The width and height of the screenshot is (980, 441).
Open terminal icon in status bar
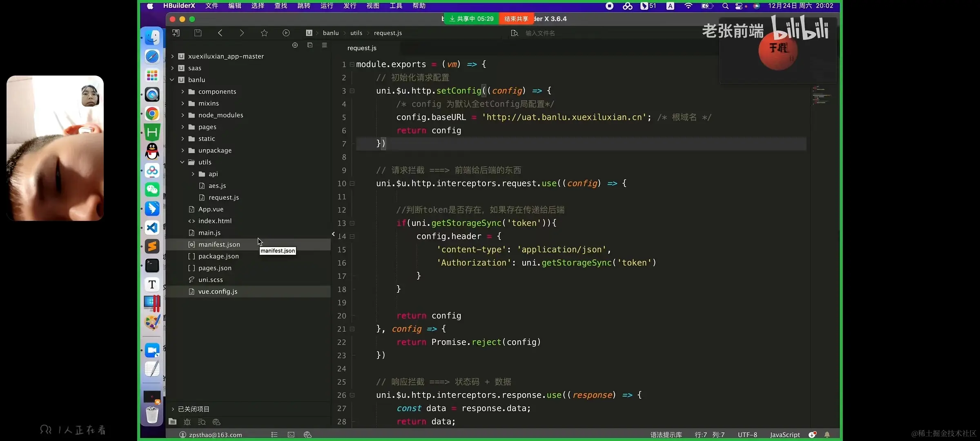[291, 435]
